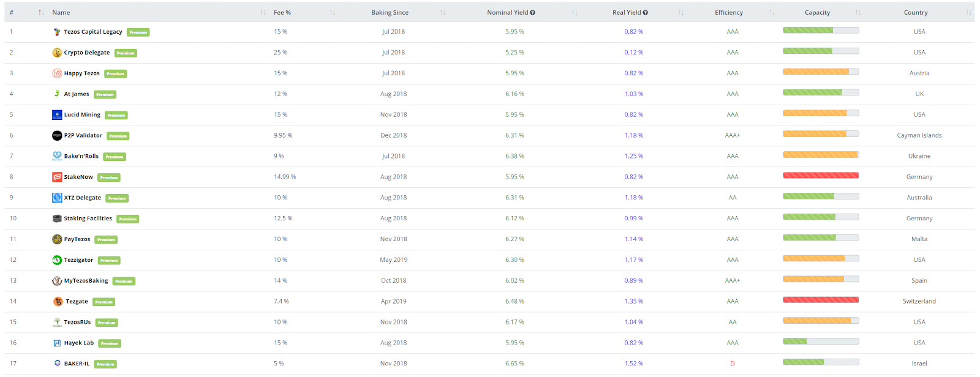980x377 pixels.
Task: Click the green capacity bar for At James
Action: tap(821, 92)
